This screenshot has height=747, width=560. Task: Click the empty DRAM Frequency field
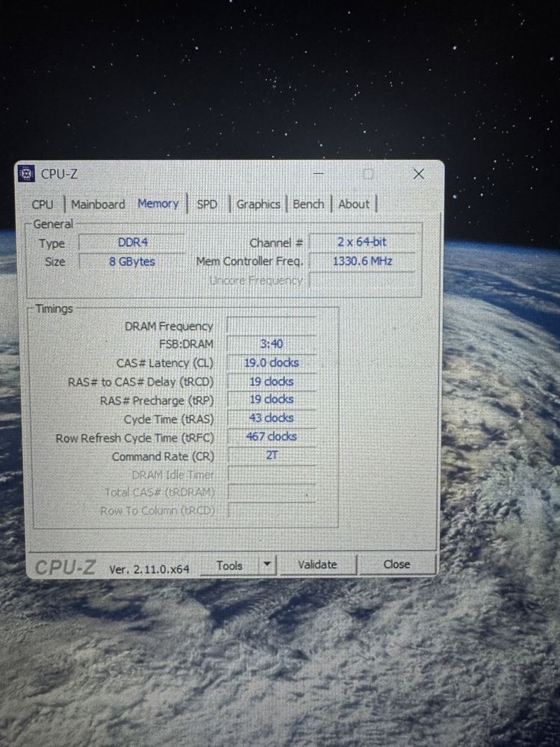[x=272, y=326]
